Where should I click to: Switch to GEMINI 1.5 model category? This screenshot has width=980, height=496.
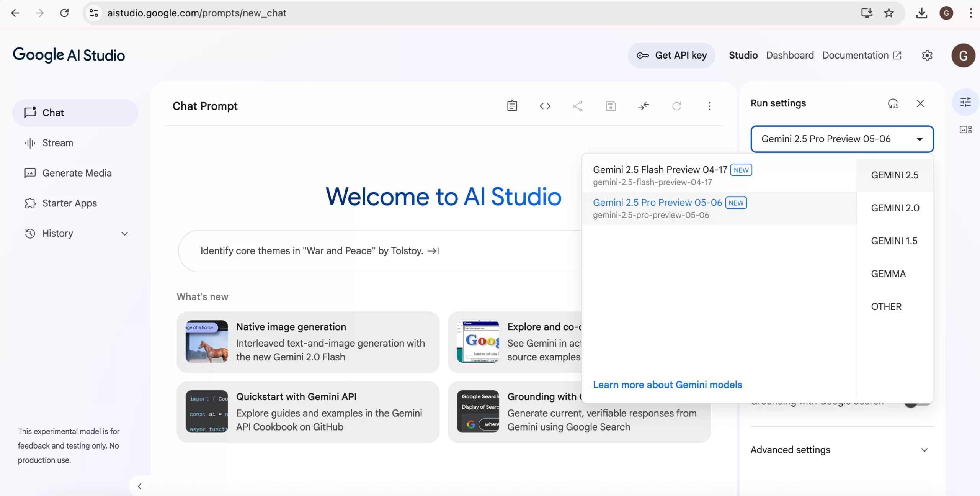[895, 241]
